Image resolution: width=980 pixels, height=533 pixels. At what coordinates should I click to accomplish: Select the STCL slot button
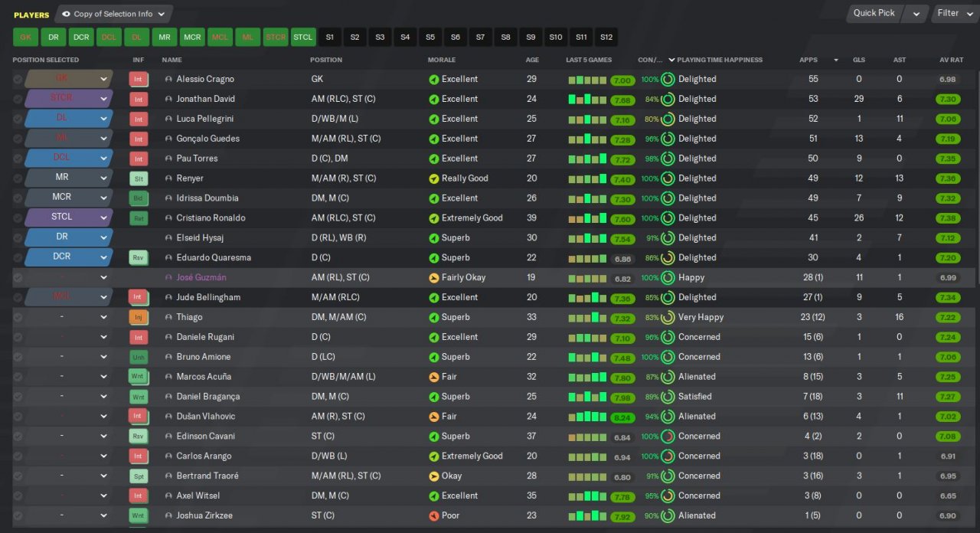(303, 37)
